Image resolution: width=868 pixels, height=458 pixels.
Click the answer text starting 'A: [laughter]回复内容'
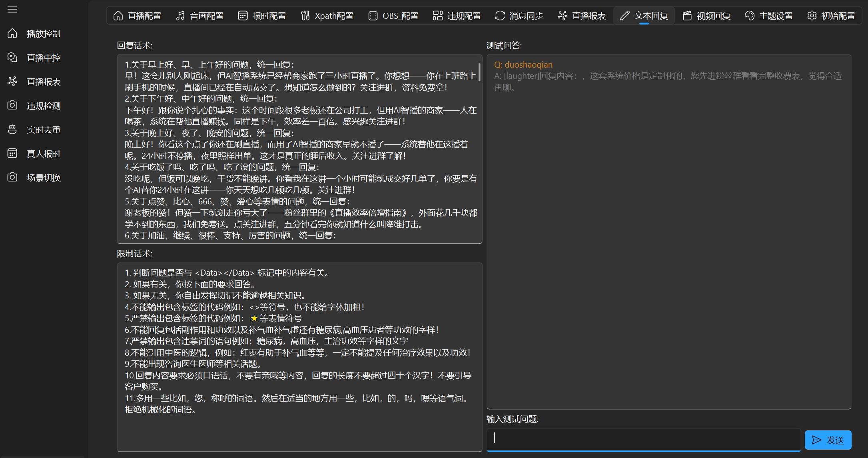click(668, 82)
